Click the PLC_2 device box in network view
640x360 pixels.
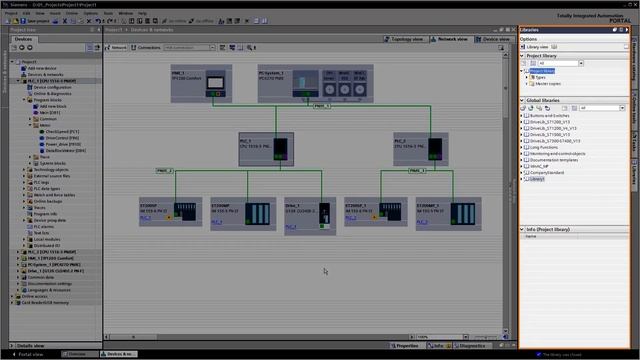[x=421, y=149]
